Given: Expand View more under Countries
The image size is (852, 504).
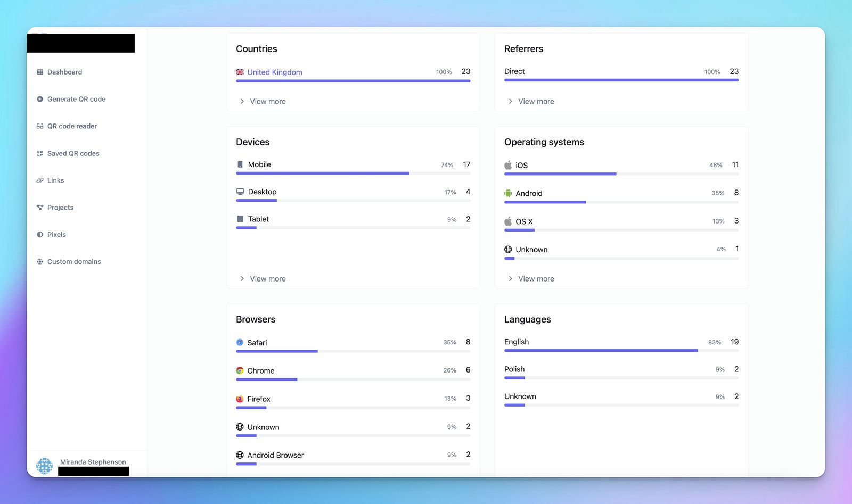Looking at the screenshot, I should 267,101.
